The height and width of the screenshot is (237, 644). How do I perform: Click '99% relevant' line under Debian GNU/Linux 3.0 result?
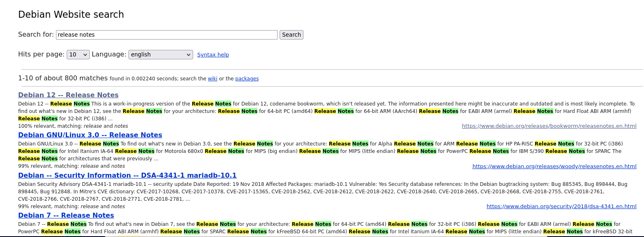71,166
